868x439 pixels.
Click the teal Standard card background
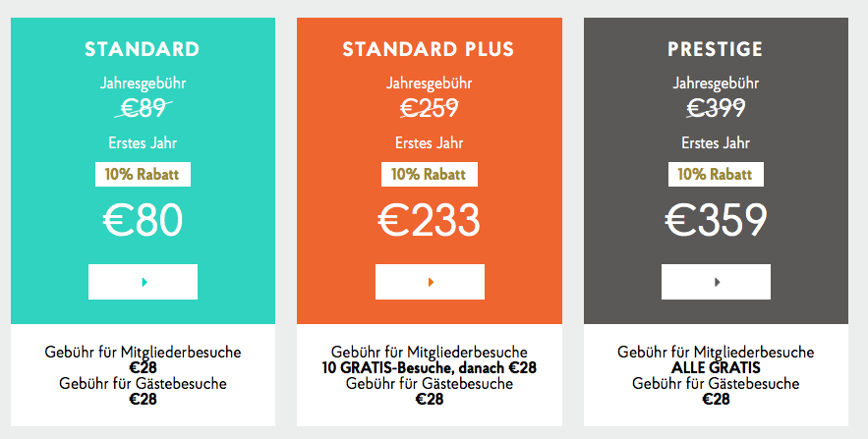pos(49,246)
